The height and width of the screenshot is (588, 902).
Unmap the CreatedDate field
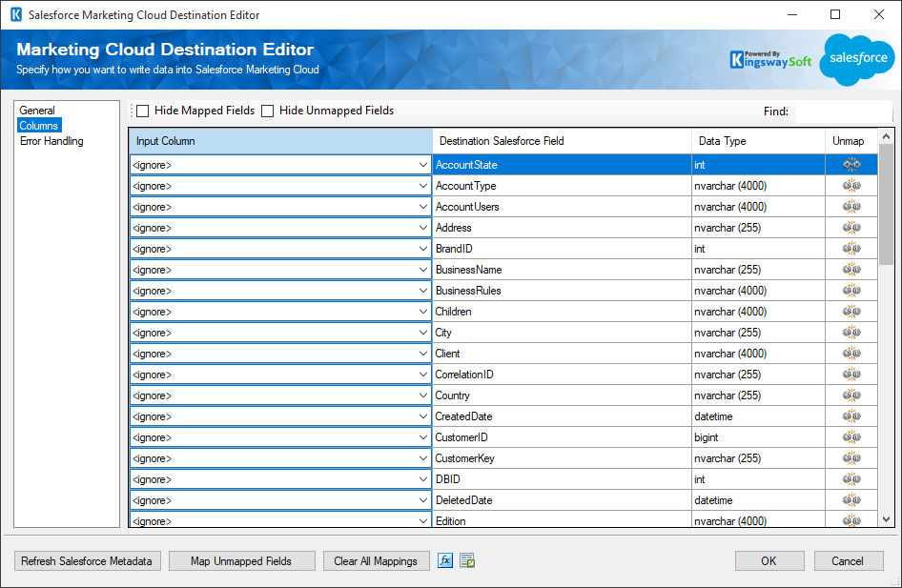(851, 416)
